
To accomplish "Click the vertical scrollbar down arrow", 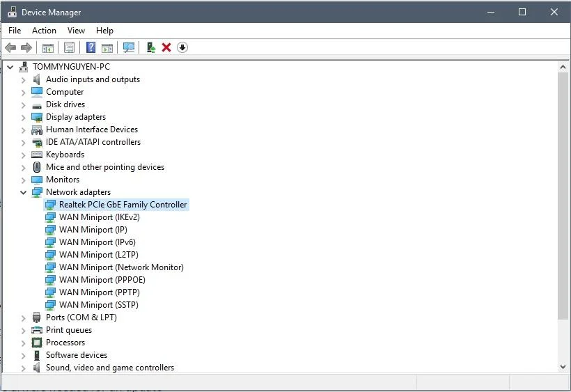I will [563, 367].
